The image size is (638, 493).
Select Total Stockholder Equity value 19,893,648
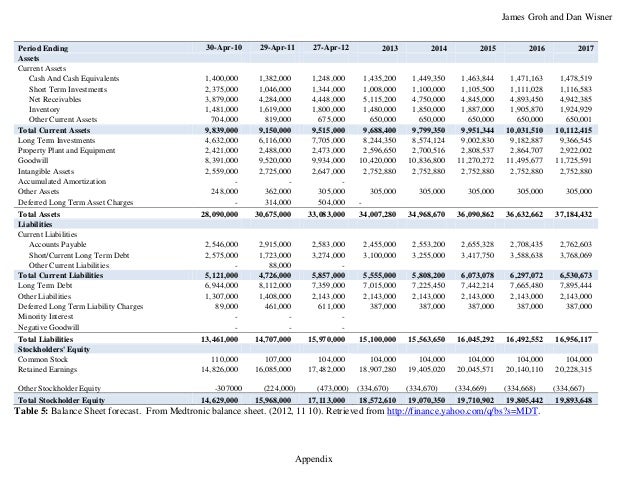(x=573, y=400)
